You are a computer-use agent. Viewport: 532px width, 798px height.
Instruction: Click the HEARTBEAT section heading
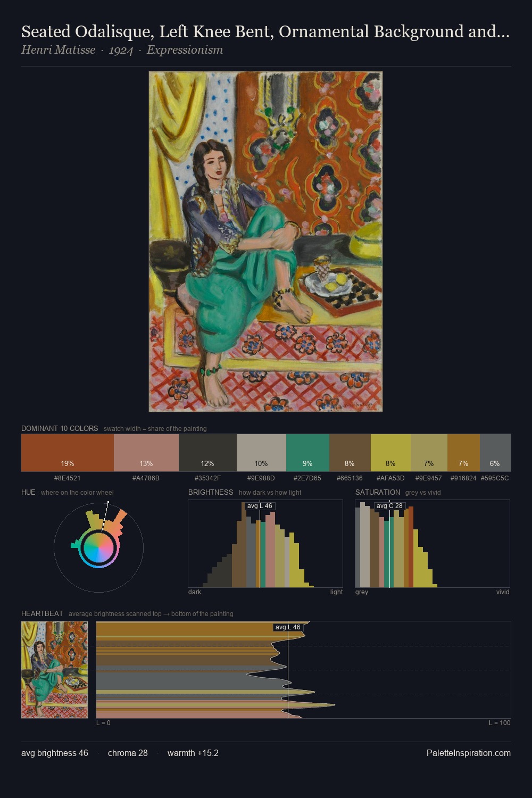(x=42, y=613)
